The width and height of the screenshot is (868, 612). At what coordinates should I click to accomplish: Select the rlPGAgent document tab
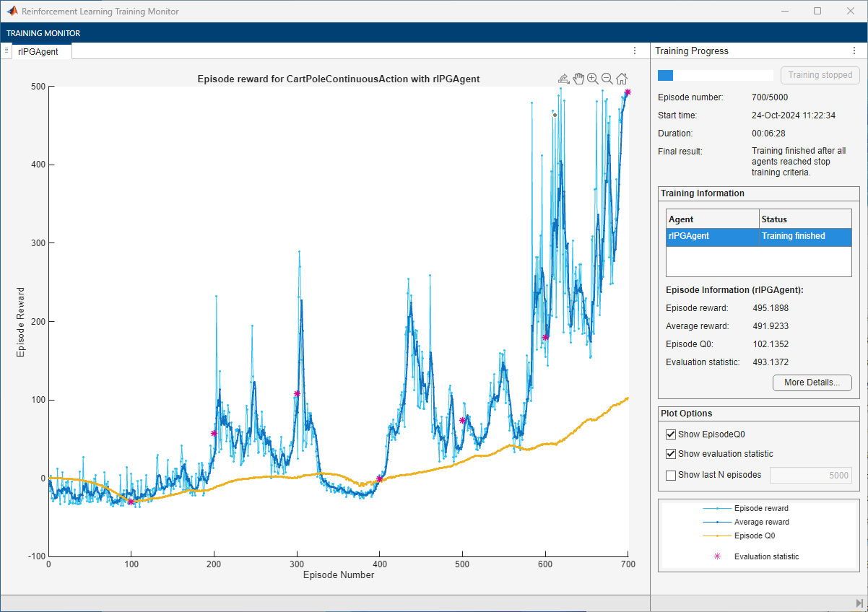pyautogui.click(x=38, y=51)
